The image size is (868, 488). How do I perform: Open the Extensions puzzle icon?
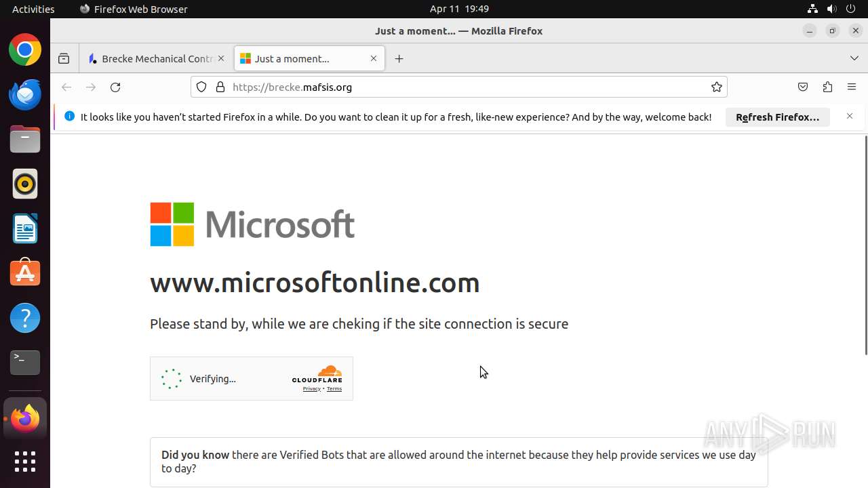coord(827,87)
